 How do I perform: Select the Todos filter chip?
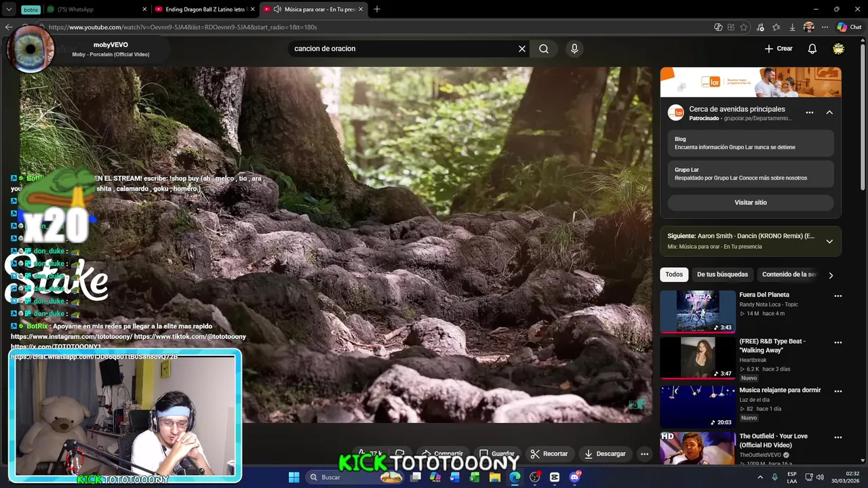pyautogui.click(x=674, y=274)
